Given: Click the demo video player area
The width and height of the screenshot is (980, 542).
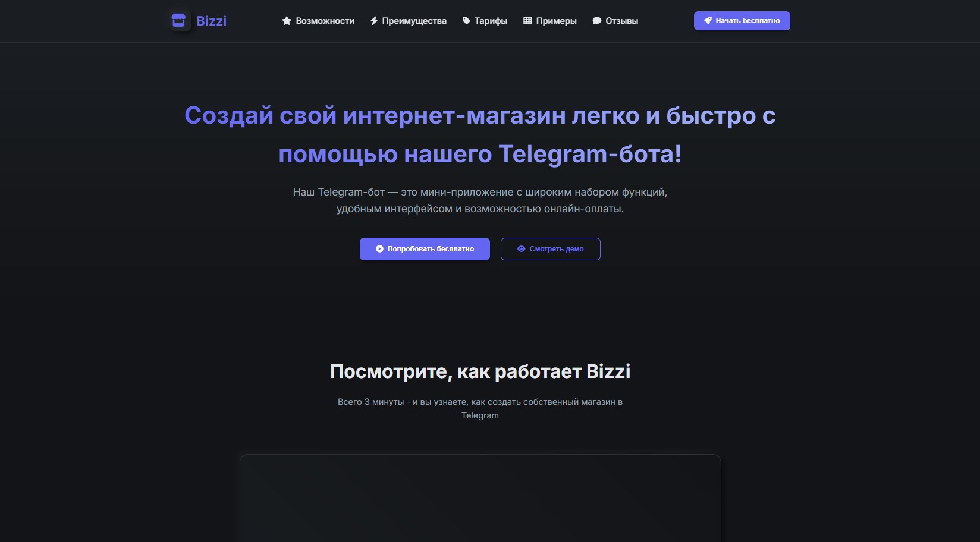Looking at the screenshot, I should [x=480, y=498].
